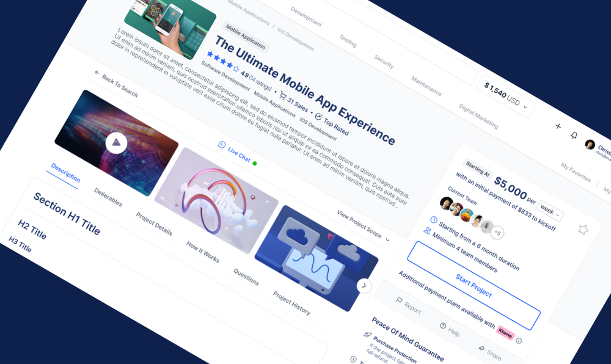
Task: Click the Klarna info icon
Action: (519, 341)
